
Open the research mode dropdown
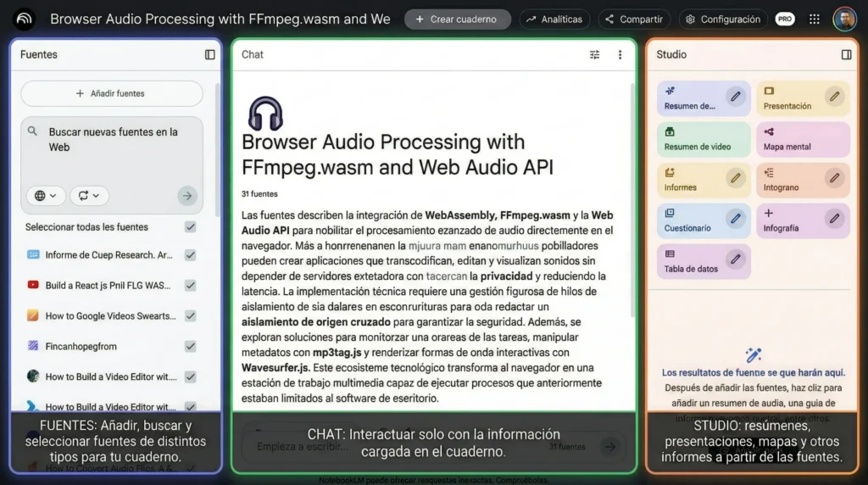point(90,196)
